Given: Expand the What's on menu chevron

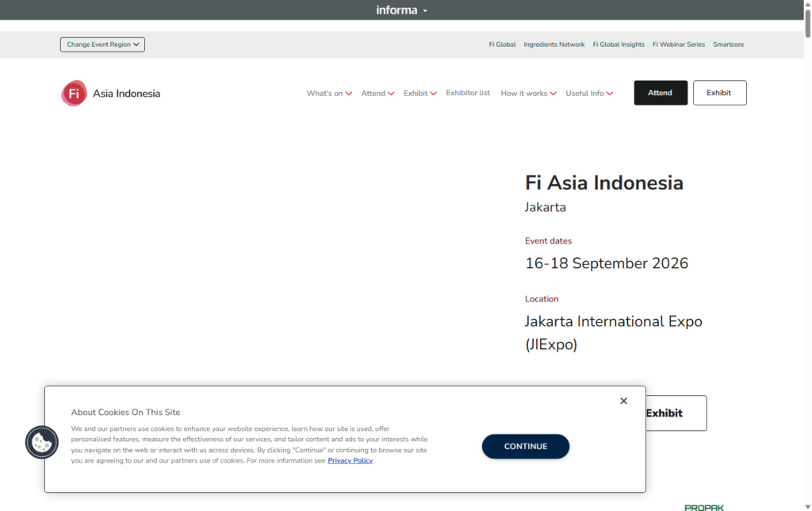Looking at the screenshot, I should [349, 93].
